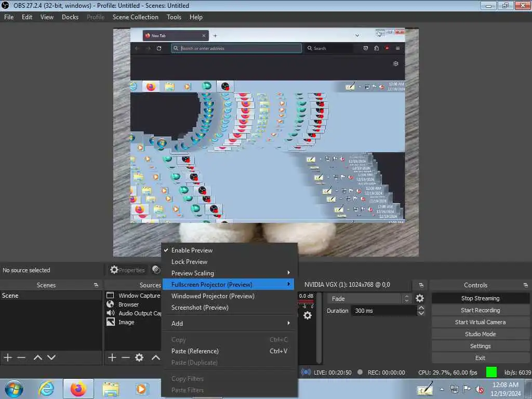Open the Help menu
The height and width of the screenshot is (399, 532).
coord(196,17)
